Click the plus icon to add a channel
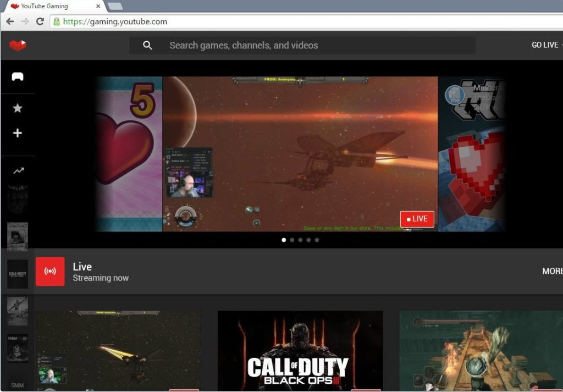Image resolution: width=563 pixels, height=392 pixels. click(18, 133)
